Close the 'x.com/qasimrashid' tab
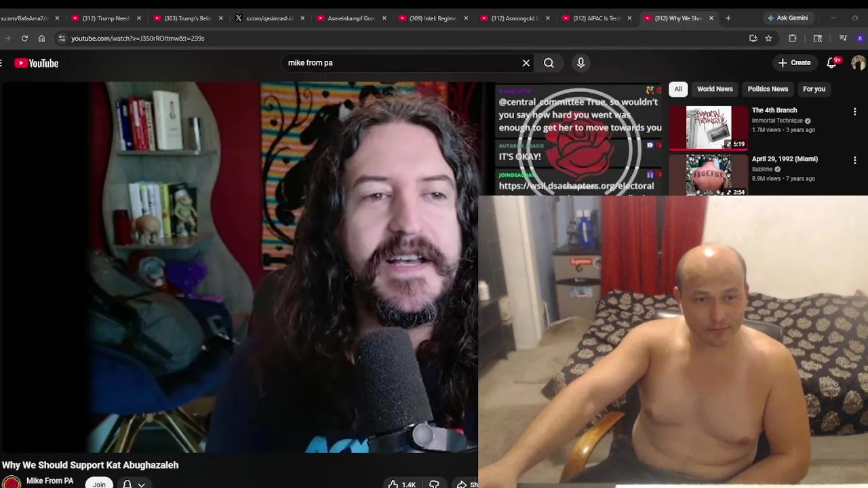Image resolution: width=868 pixels, height=488 pixels. pos(302,18)
